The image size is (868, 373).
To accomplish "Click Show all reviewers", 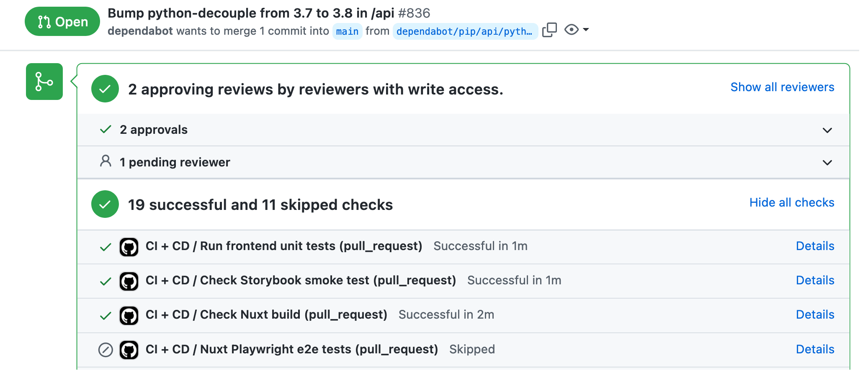I will pos(782,87).
